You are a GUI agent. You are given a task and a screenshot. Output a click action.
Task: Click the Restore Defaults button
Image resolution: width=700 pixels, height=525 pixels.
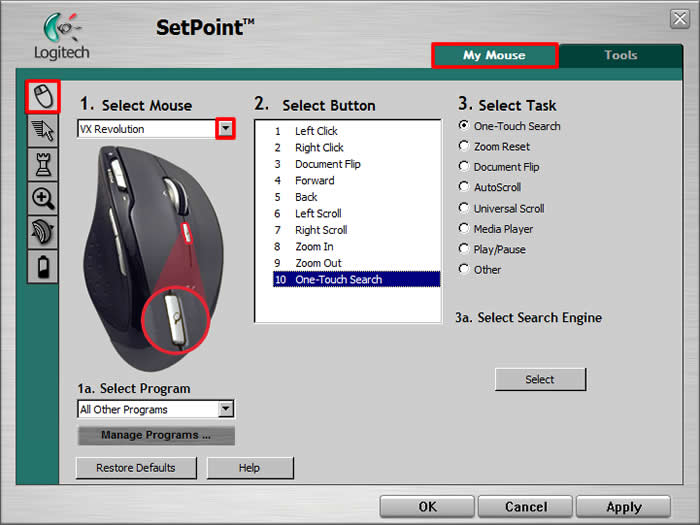click(136, 468)
